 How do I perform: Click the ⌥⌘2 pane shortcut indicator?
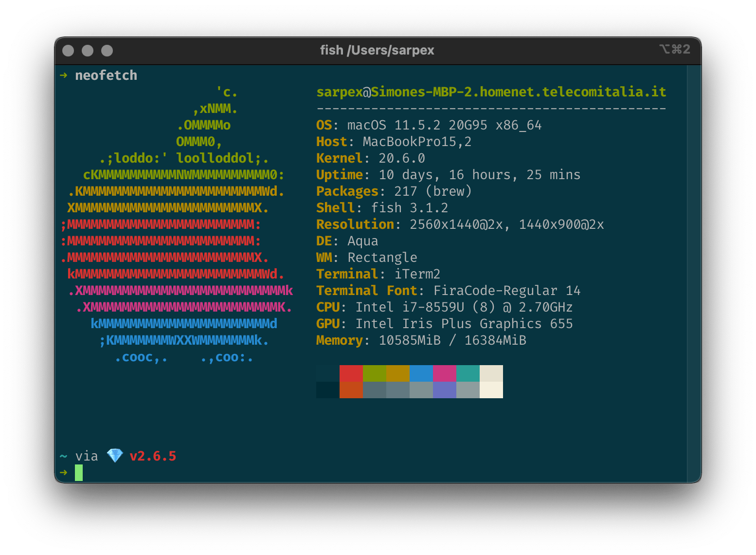(x=676, y=49)
